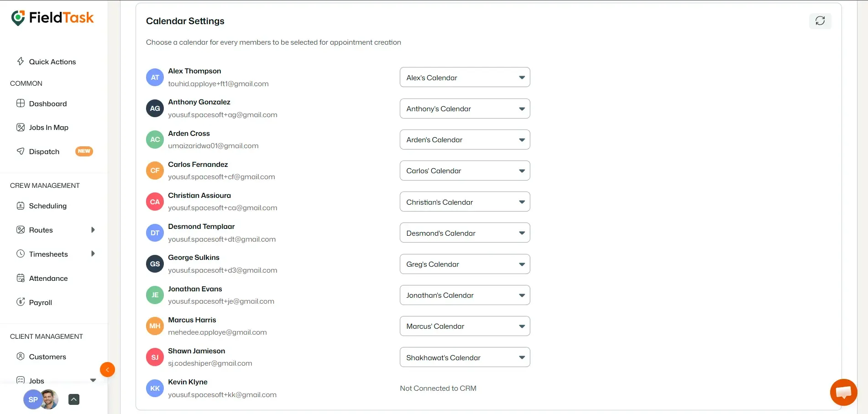The width and height of the screenshot is (868, 414).
Task: Click the Customers person icon
Action: pyautogui.click(x=21, y=356)
